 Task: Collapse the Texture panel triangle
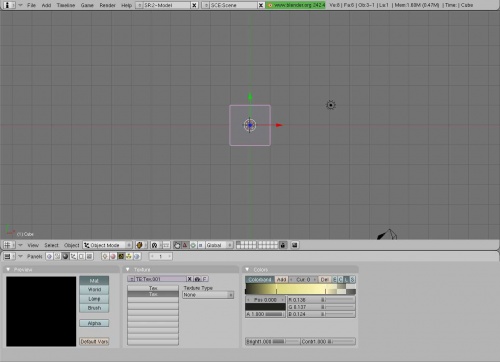point(128,269)
